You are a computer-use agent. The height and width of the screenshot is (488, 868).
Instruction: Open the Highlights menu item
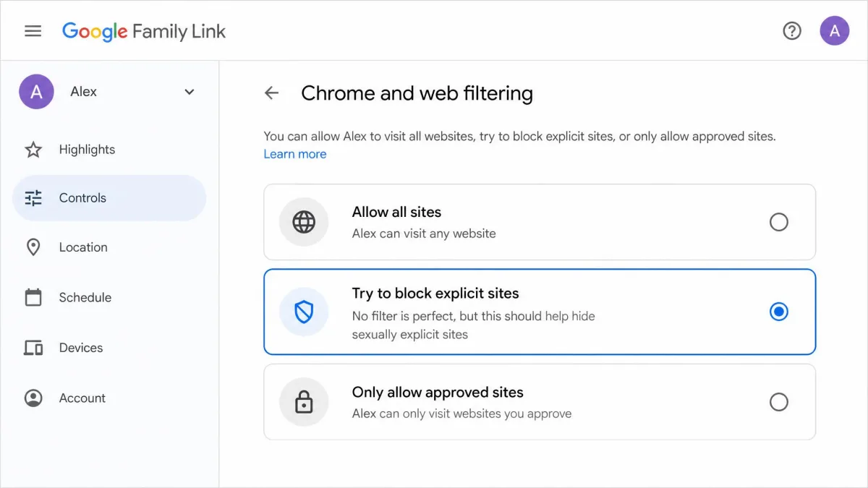pos(109,150)
